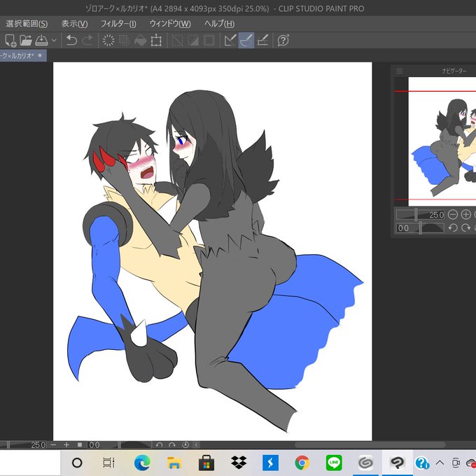
Task: Toggle the Show Selection Border icon
Action: (209, 41)
